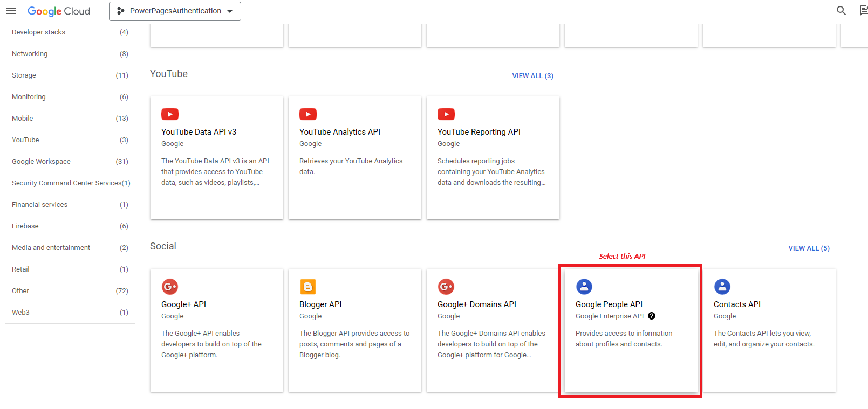This screenshot has width=868, height=409.
Task: Filter by Mobile category
Action: 70,119
